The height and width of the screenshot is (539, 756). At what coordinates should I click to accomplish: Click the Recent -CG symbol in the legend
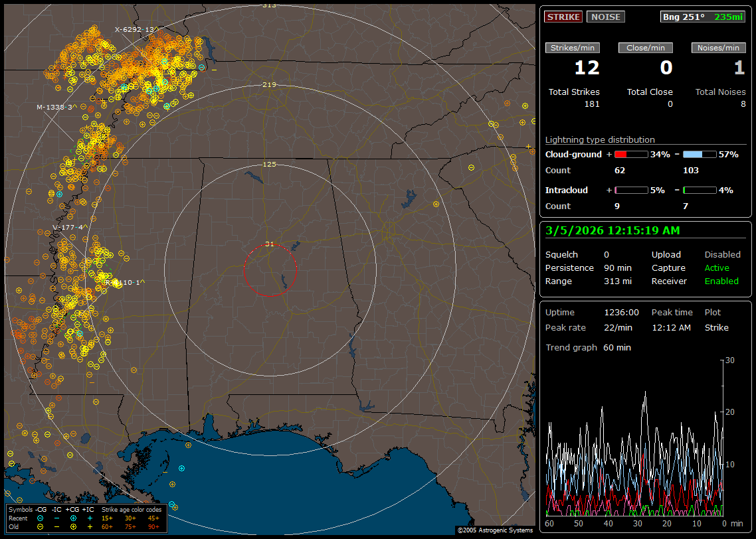pos(41,518)
